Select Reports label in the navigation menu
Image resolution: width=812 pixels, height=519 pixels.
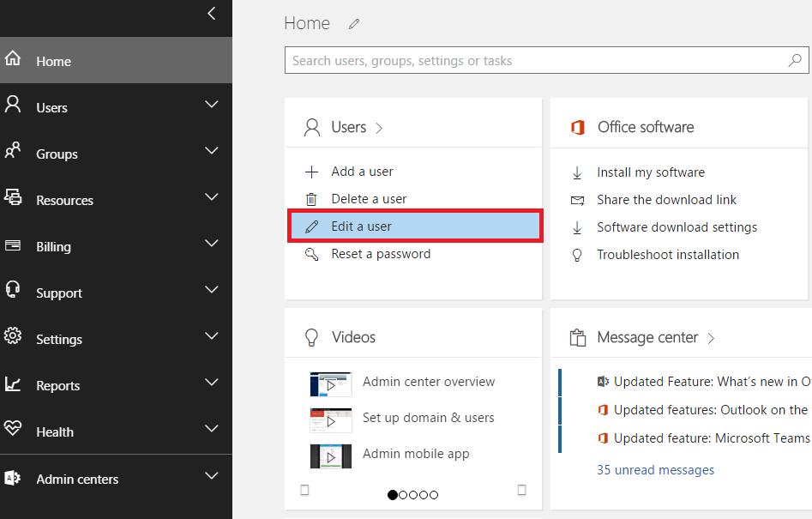(58, 386)
